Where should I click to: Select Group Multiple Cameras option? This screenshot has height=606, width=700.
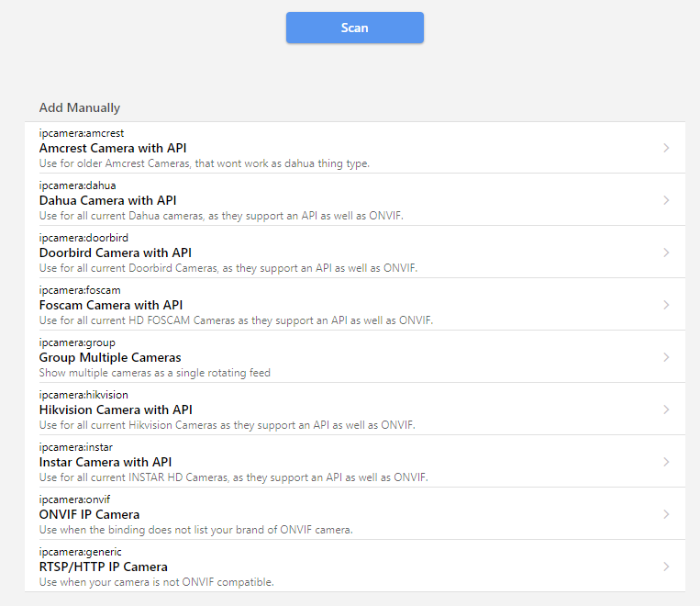(x=110, y=357)
